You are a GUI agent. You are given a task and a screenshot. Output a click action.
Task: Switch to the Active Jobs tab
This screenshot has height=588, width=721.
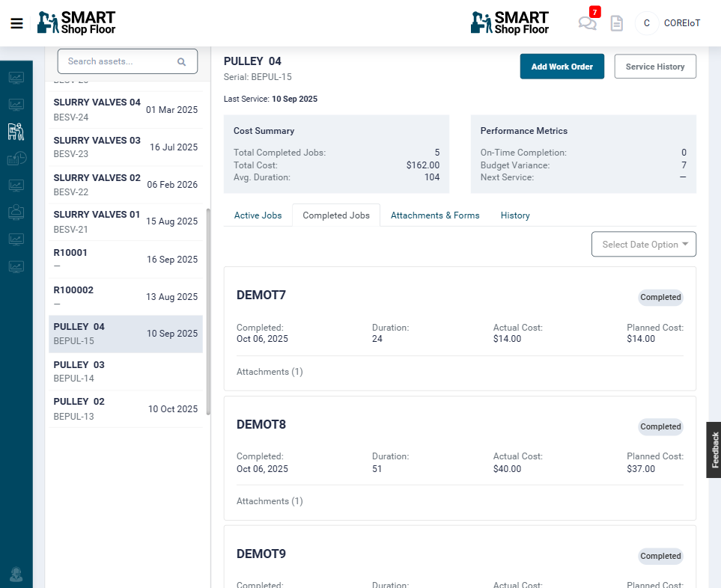tap(258, 215)
